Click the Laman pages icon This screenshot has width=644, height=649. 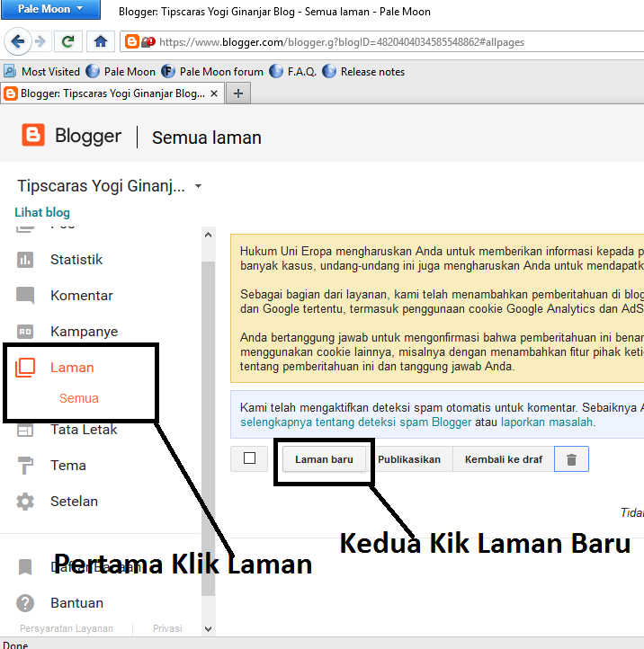25,368
